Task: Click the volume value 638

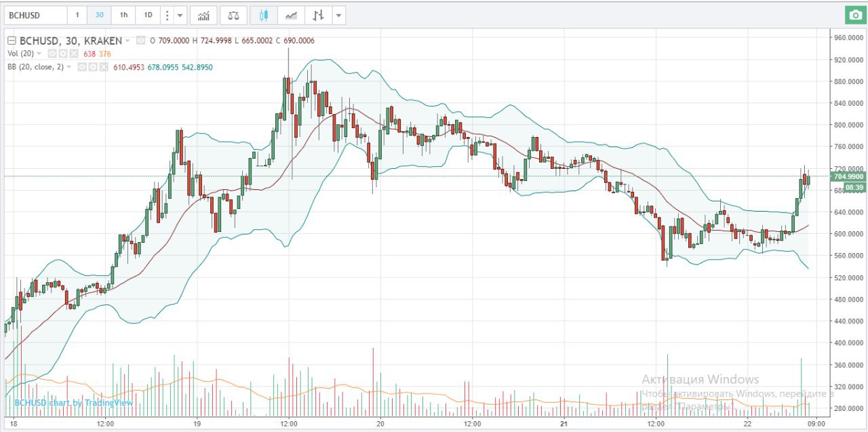Action: tap(89, 54)
